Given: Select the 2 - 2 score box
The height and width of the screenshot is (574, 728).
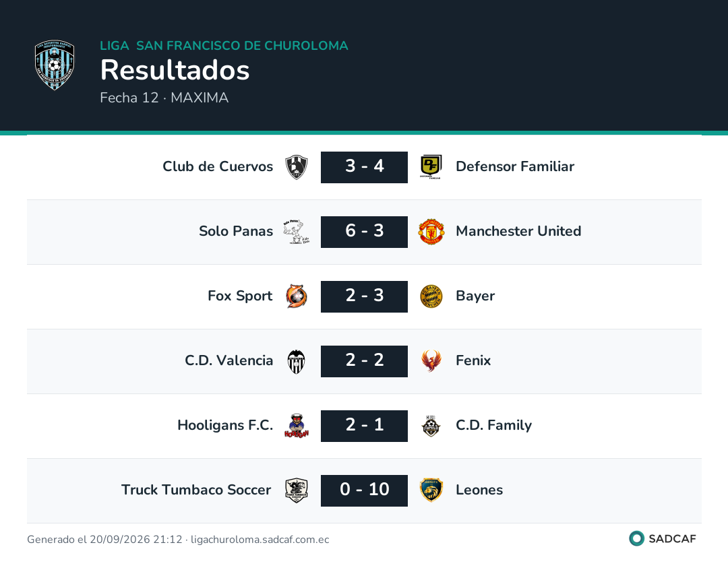Looking at the screenshot, I should coord(364,361).
